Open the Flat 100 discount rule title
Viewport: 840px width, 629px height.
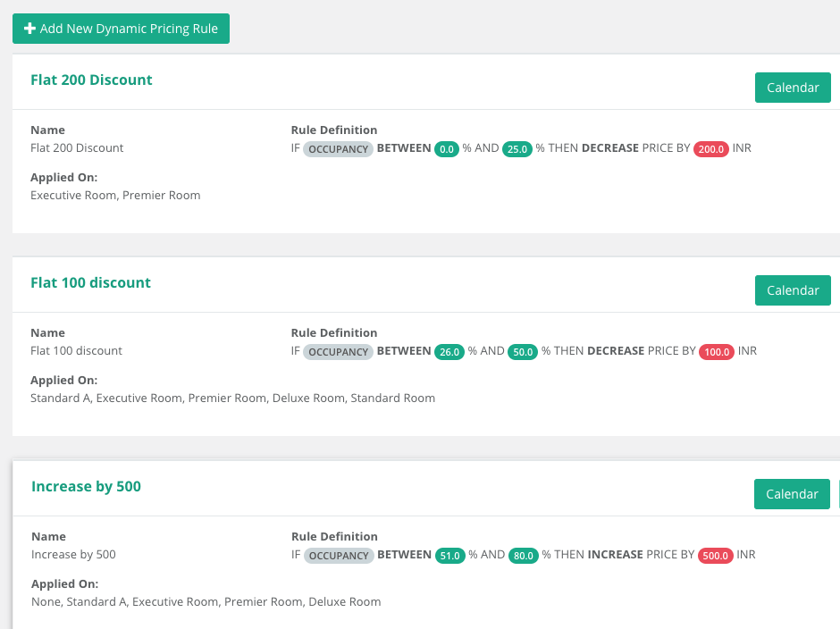pos(90,283)
